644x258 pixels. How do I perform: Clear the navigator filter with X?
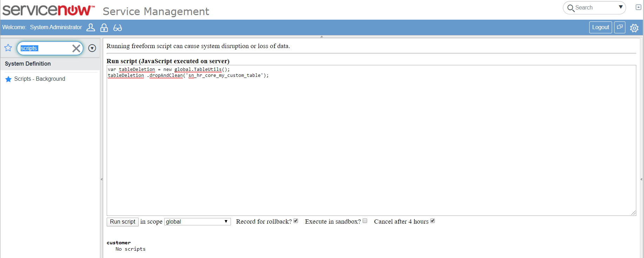click(76, 48)
